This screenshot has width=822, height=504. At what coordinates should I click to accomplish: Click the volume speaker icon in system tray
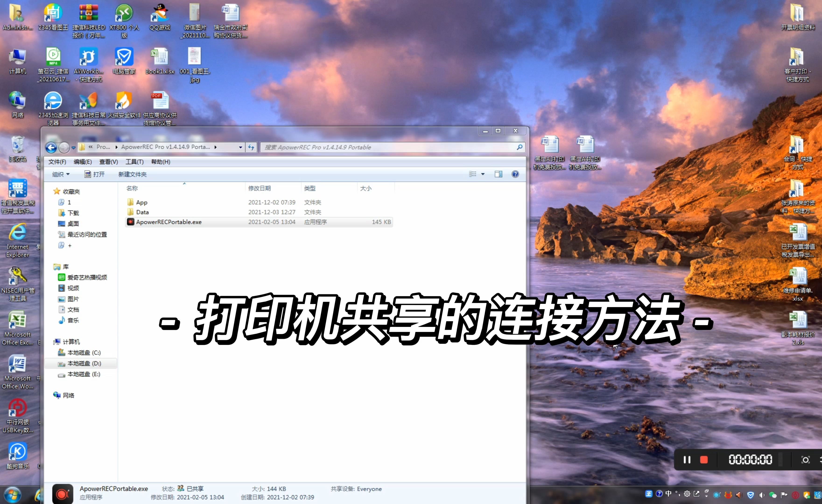[762, 495]
